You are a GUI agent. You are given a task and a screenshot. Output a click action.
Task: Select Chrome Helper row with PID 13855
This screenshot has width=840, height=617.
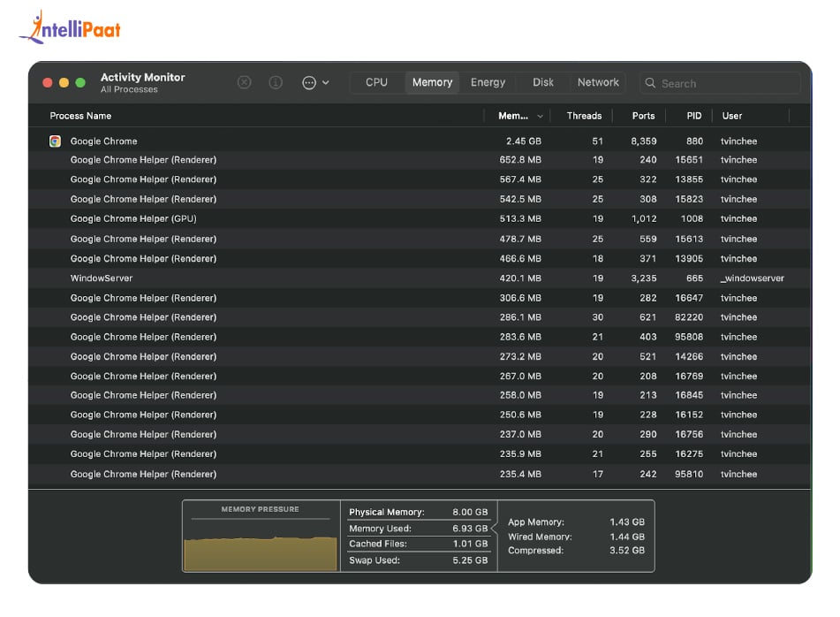point(420,179)
